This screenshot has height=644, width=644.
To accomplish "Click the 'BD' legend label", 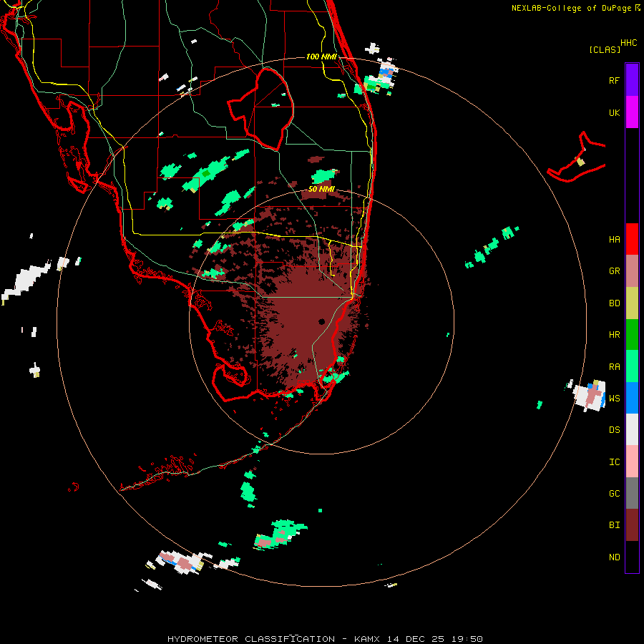I will click(x=614, y=303).
